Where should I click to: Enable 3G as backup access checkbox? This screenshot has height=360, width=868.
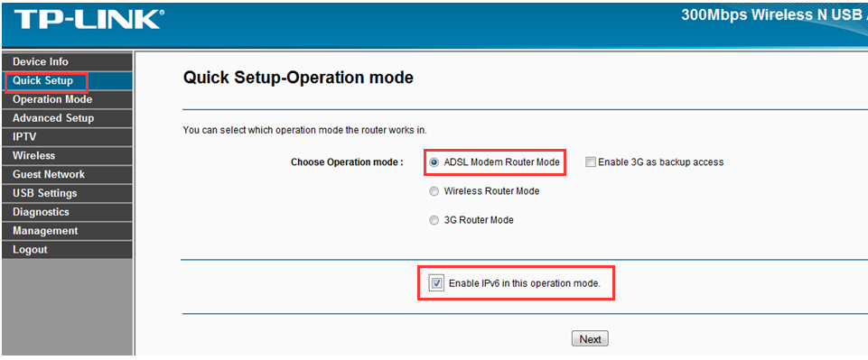point(591,162)
